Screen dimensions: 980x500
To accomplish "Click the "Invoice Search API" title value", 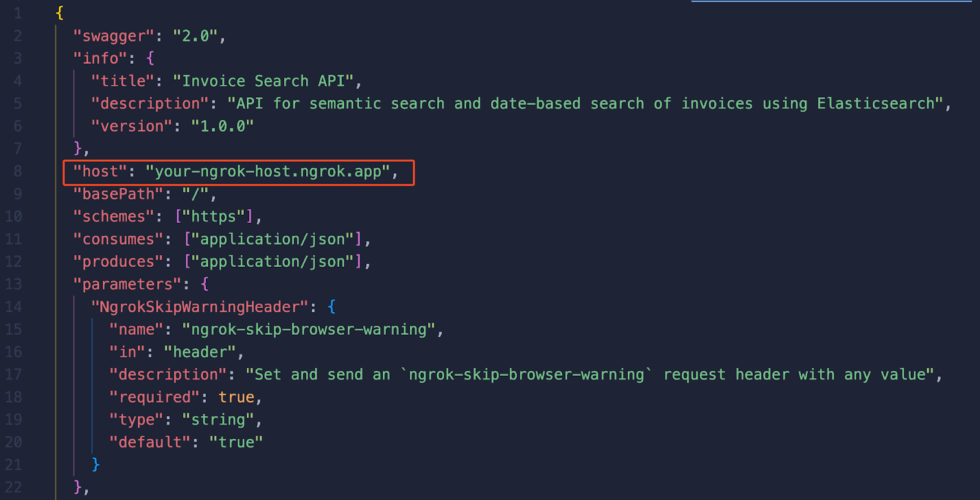I will click(263, 81).
